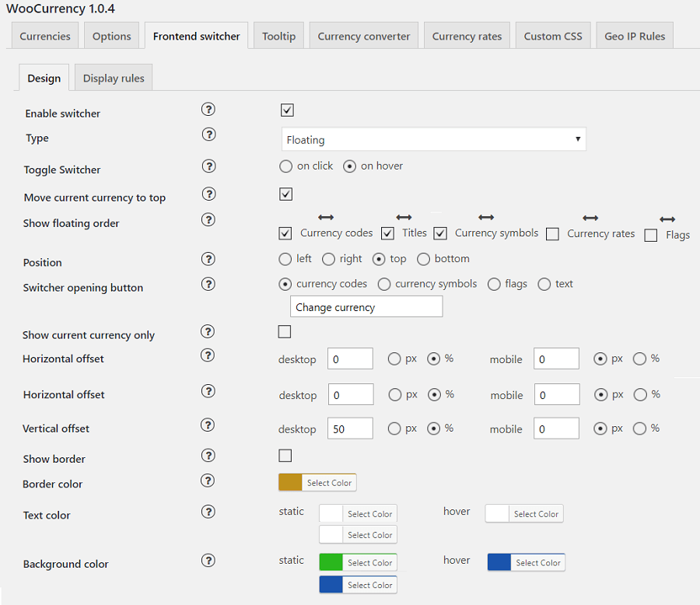700x605 pixels.
Task: Open the Custom CSS tab
Action: click(x=553, y=36)
